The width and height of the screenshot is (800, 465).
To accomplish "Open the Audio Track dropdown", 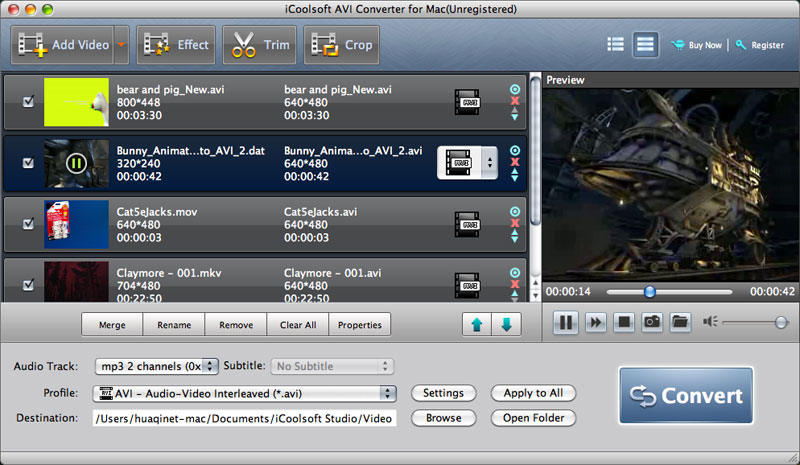I will 156,366.
